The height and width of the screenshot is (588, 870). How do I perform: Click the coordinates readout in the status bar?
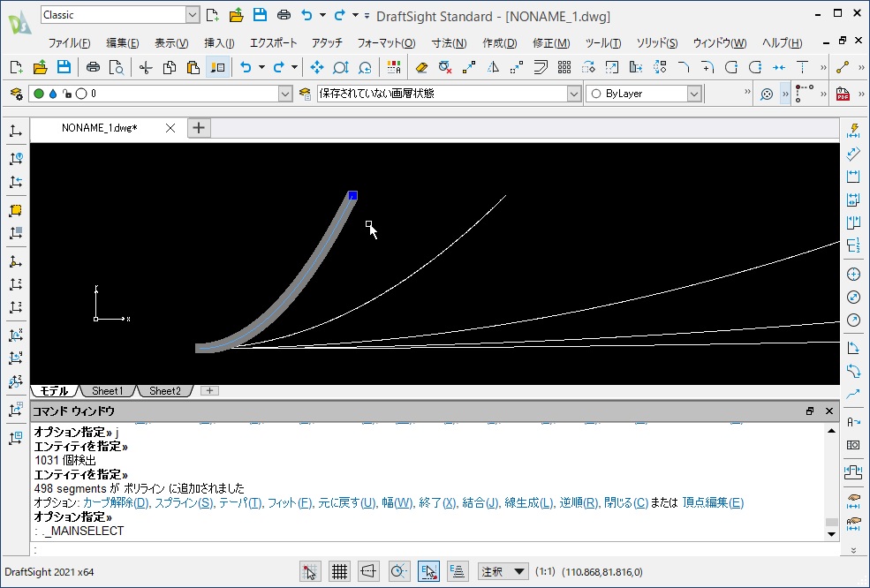point(602,572)
